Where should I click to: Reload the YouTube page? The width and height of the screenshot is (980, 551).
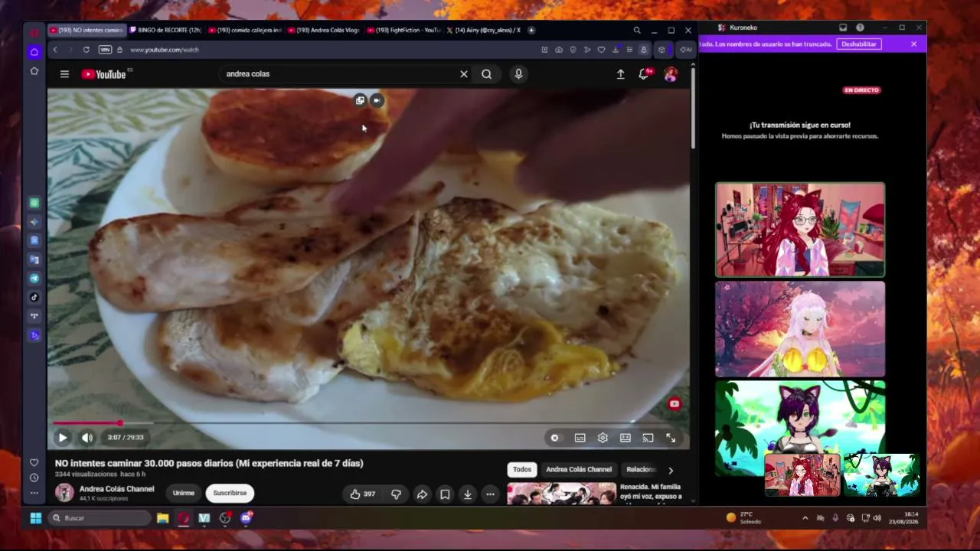pyautogui.click(x=86, y=50)
